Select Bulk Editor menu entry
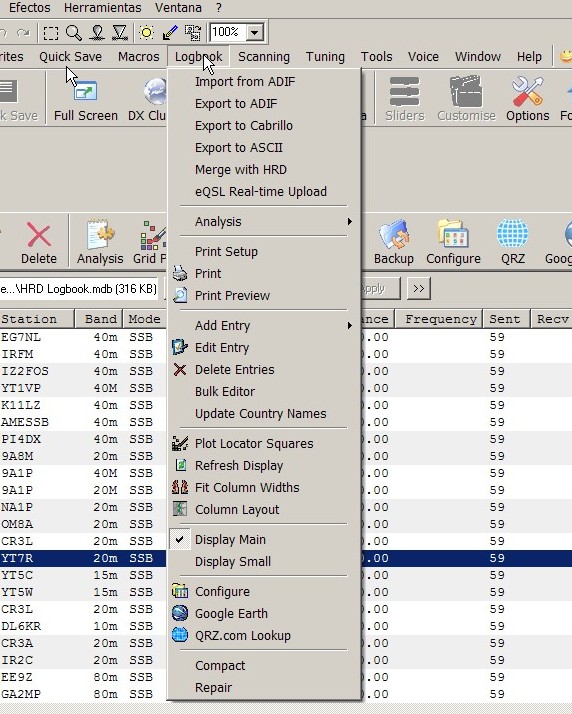 pyautogui.click(x=264, y=392)
